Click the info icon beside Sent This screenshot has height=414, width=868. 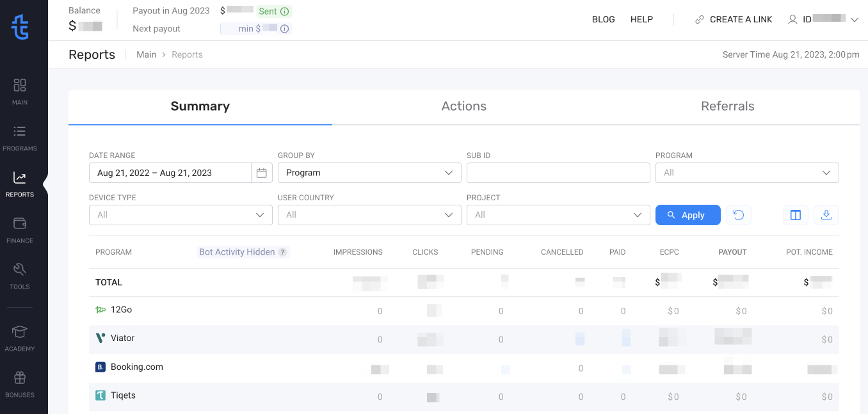(285, 12)
